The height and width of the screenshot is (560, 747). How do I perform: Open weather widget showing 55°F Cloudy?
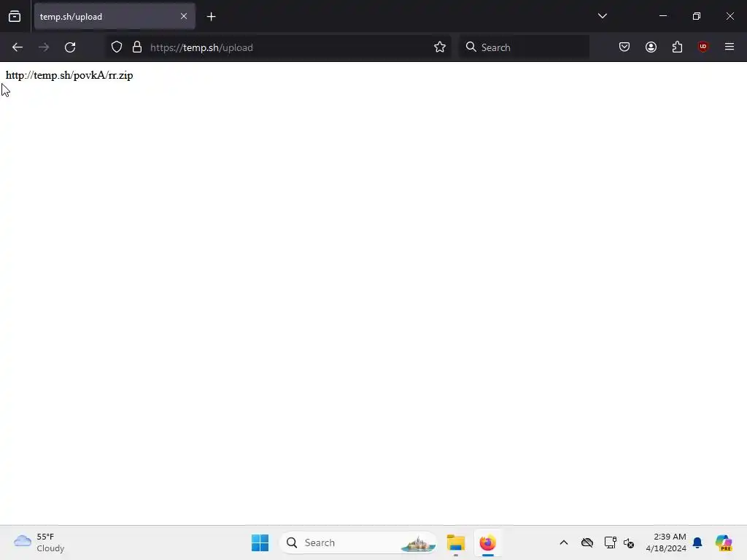point(39,542)
